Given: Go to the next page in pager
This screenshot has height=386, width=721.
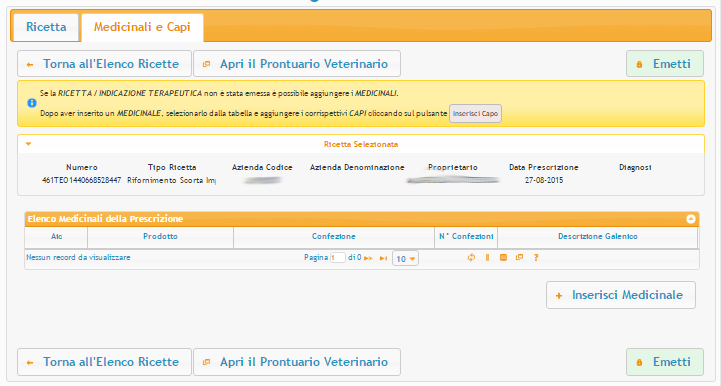Looking at the screenshot, I should click(x=368, y=259).
